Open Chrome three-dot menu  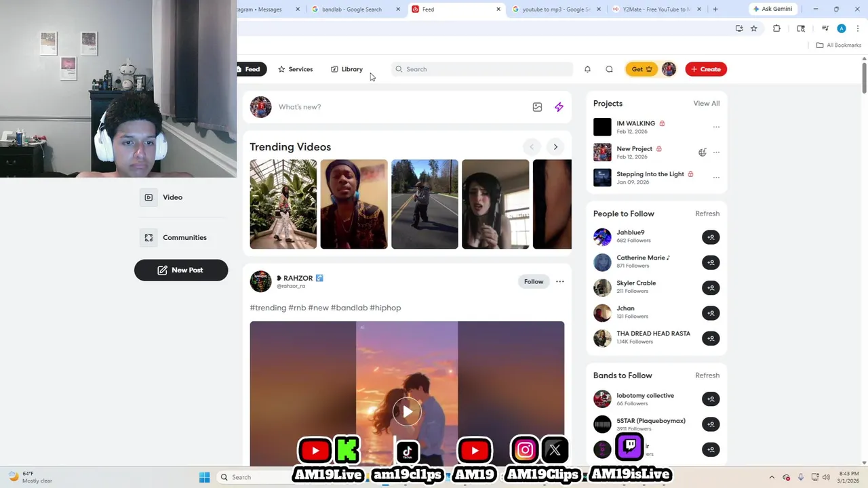[x=858, y=28]
